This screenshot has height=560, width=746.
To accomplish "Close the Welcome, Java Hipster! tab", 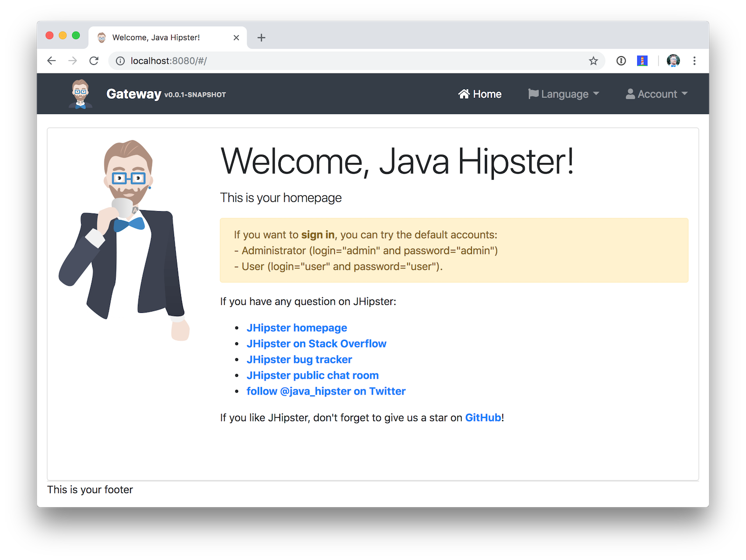I will tap(236, 38).
